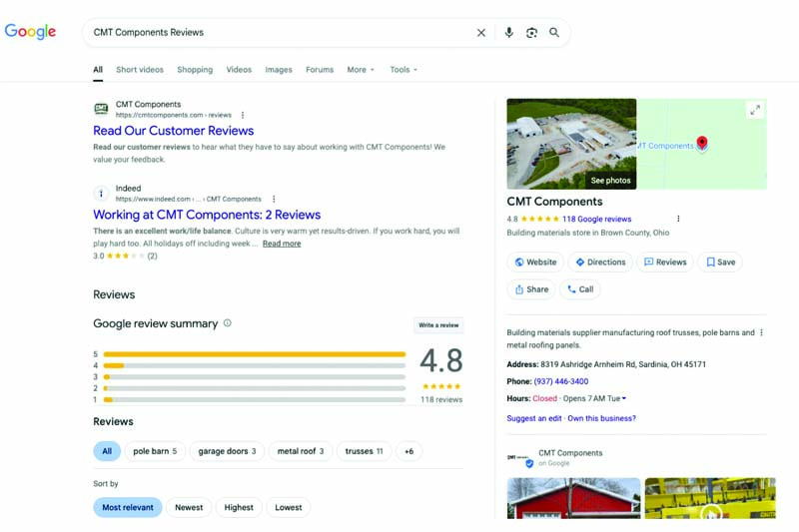Click the 118 reviews count text

(x=441, y=399)
